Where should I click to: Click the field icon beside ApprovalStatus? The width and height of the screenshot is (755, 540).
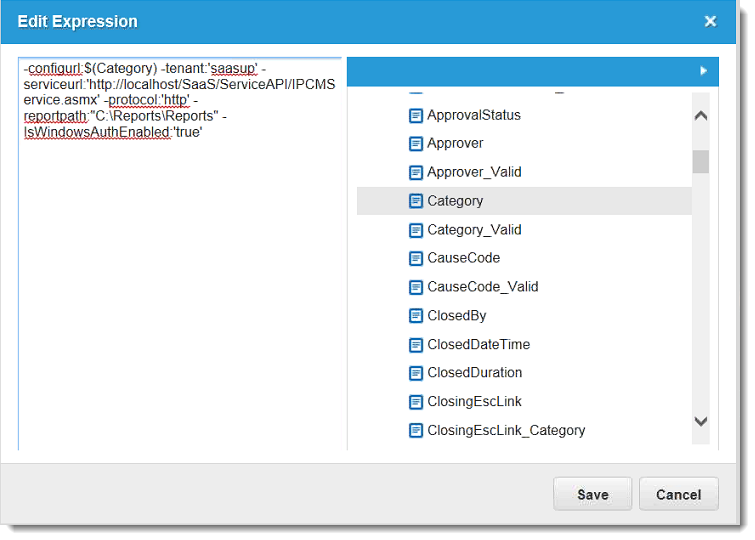(416, 115)
